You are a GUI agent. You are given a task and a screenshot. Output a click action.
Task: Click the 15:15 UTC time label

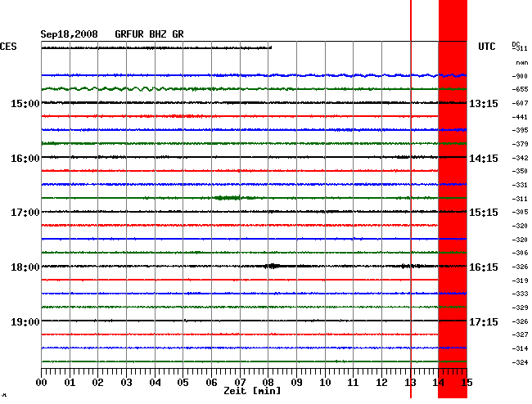484,213
